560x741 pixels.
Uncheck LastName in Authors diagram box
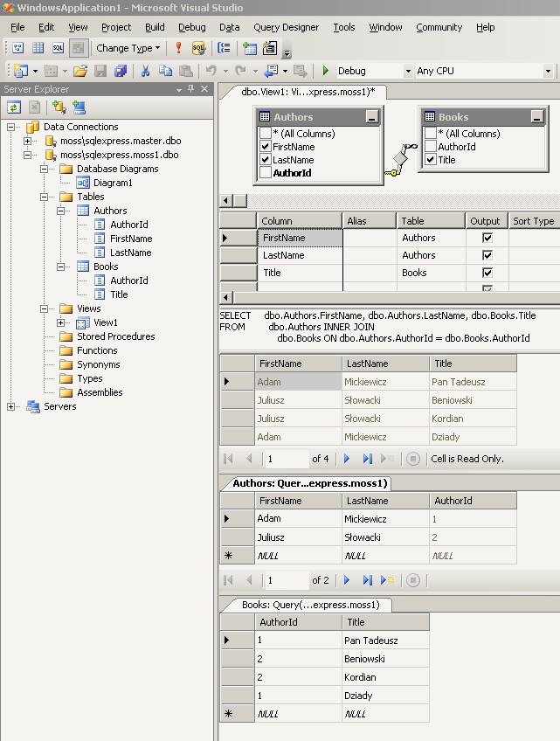pos(266,160)
